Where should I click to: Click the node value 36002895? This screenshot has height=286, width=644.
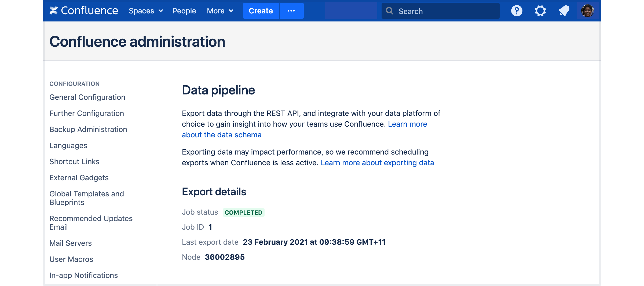pos(225,257)
